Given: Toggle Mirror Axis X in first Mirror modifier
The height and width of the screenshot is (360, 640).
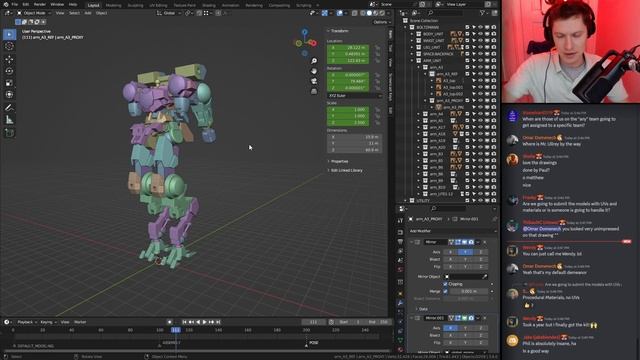Looking at the screenshot, I should [451, 252].
